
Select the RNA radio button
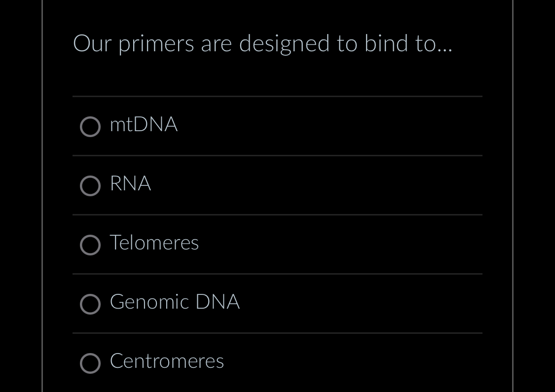point(90,186)
